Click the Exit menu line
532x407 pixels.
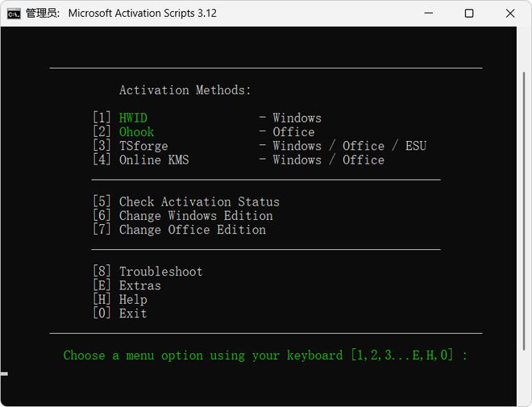120,314
